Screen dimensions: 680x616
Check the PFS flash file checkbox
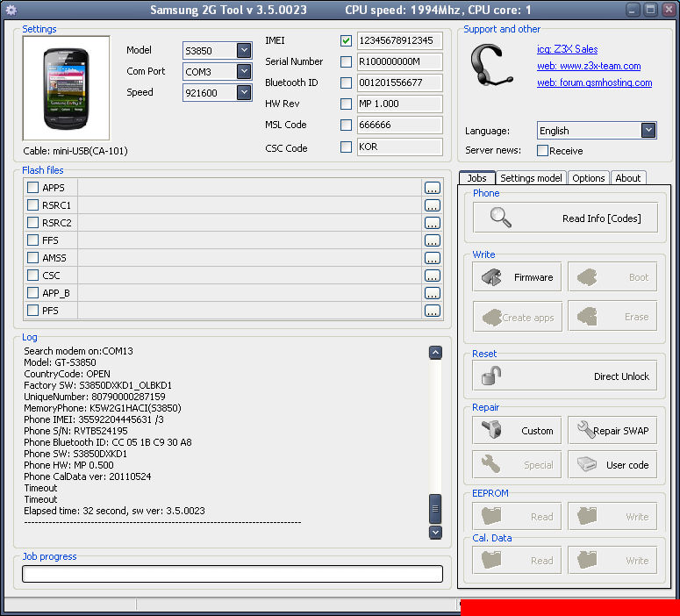[x=33, y=310]
